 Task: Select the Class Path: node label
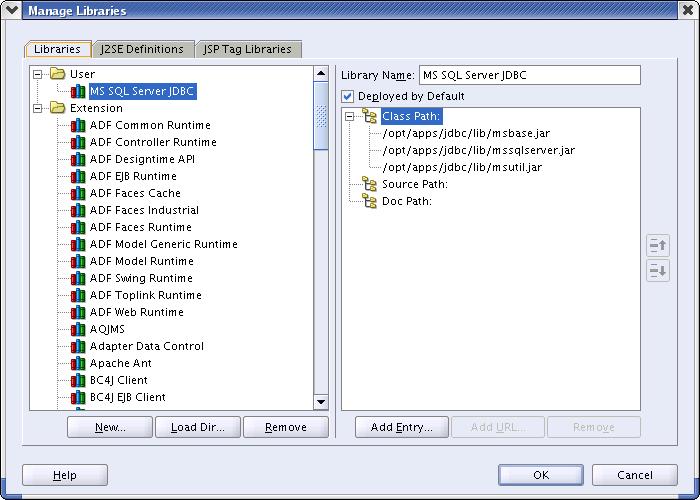412,117
